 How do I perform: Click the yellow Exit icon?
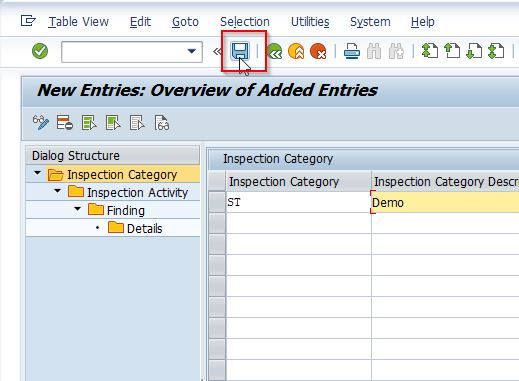(x=296, y=51)
